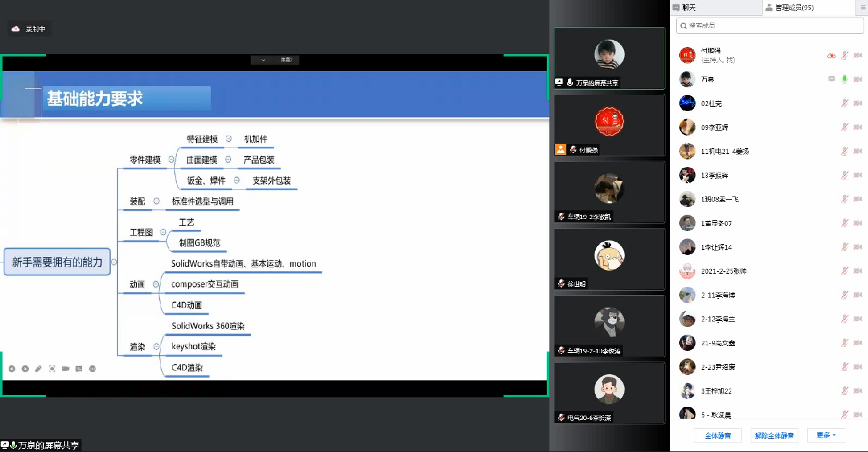Click the camera icon in slideshow toolbar
Image resolution: width=868 pixels, height=452 pixels.
click(65, 369)
